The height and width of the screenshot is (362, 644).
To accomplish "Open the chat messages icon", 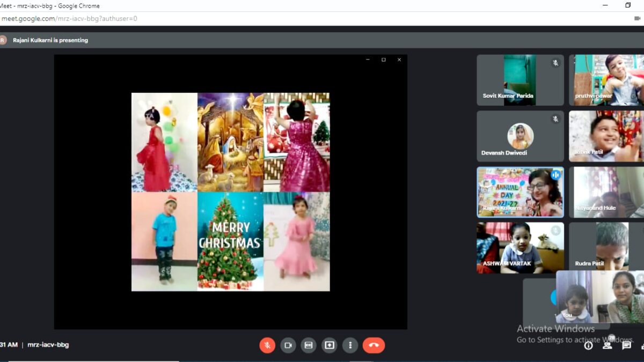I will [626, 345].
